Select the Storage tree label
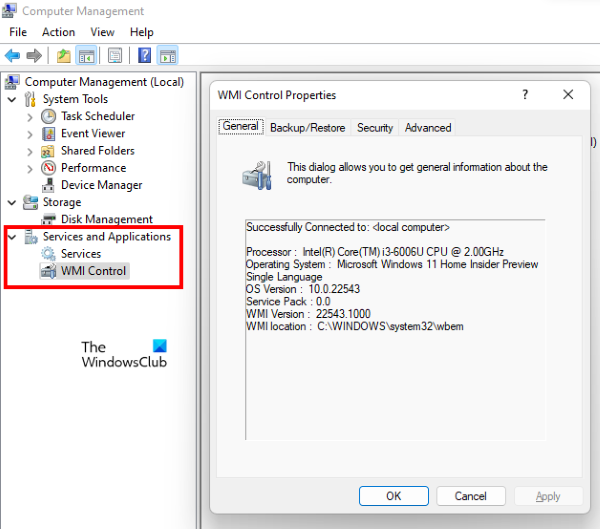 click(x=62, y=202)
